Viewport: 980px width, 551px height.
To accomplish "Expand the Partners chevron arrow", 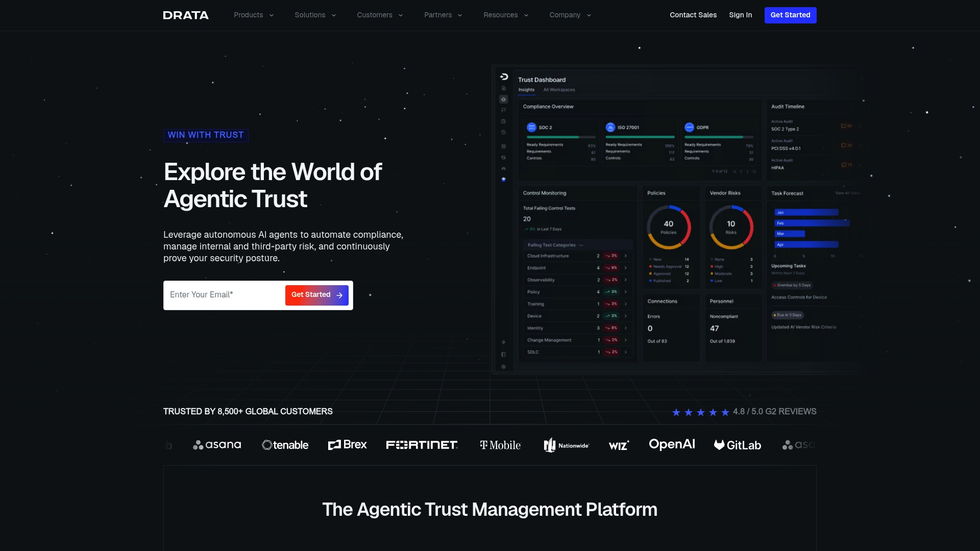I will click(x=460, y=15).
